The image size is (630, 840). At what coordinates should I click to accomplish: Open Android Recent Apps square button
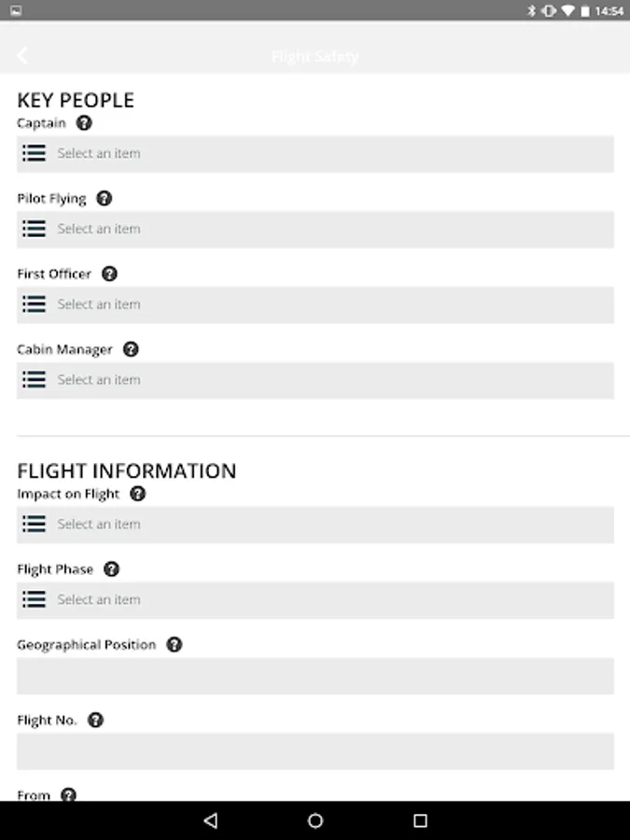[420, 820]
